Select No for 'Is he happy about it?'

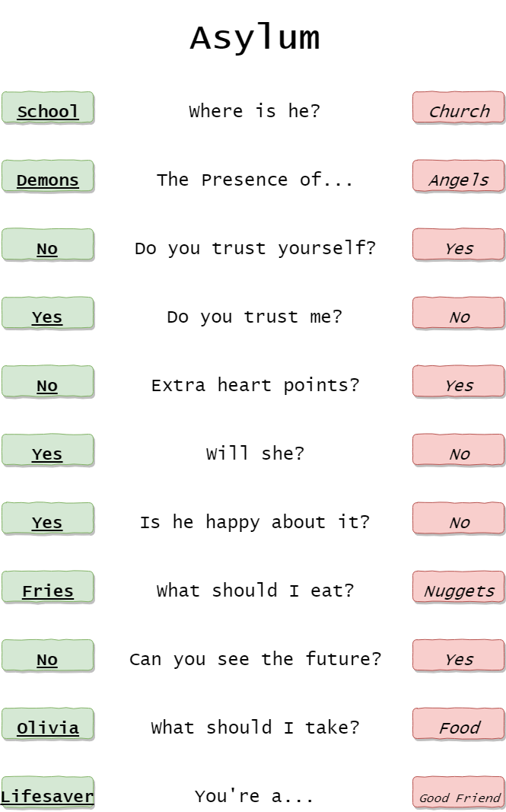[459, 519]
